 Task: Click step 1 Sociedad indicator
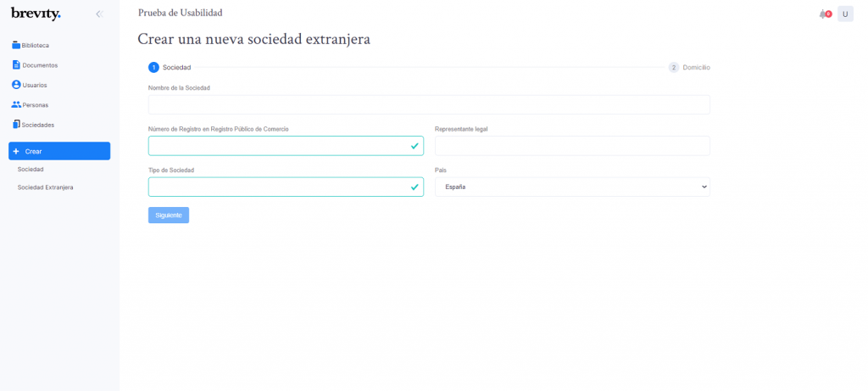tap(170, 68)
